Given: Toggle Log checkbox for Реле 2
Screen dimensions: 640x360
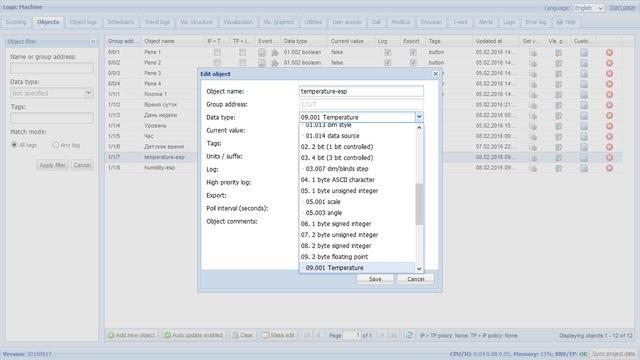Looking at the screenshot, I should pos(387,63).
